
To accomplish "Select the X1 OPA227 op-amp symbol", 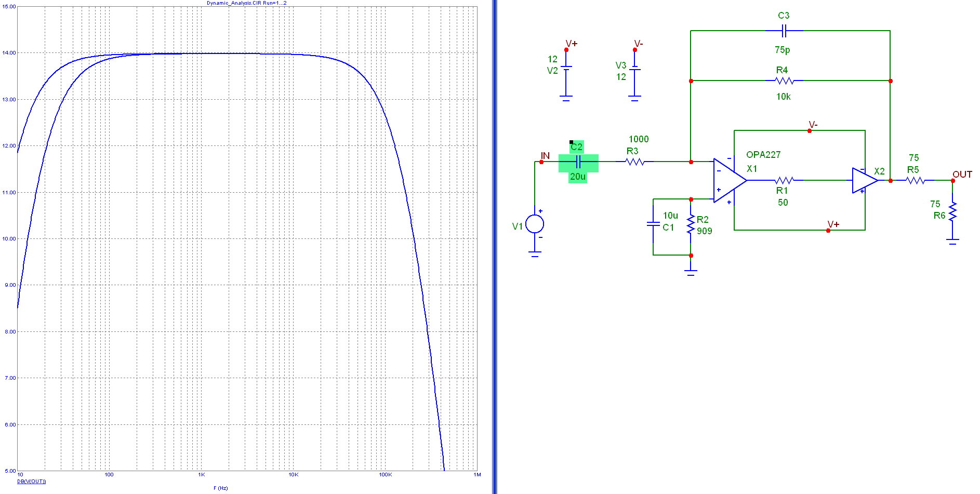I will (730, 180).
